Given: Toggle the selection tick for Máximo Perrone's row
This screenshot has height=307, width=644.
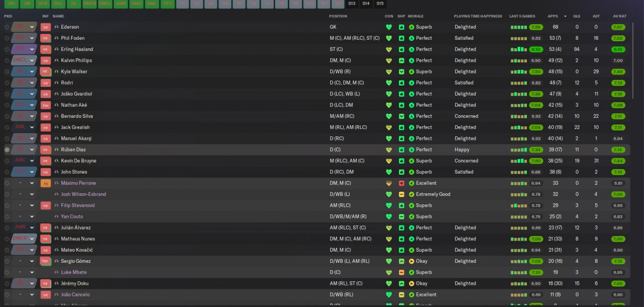Looking at the screenshot, I should tap(7, 183).
